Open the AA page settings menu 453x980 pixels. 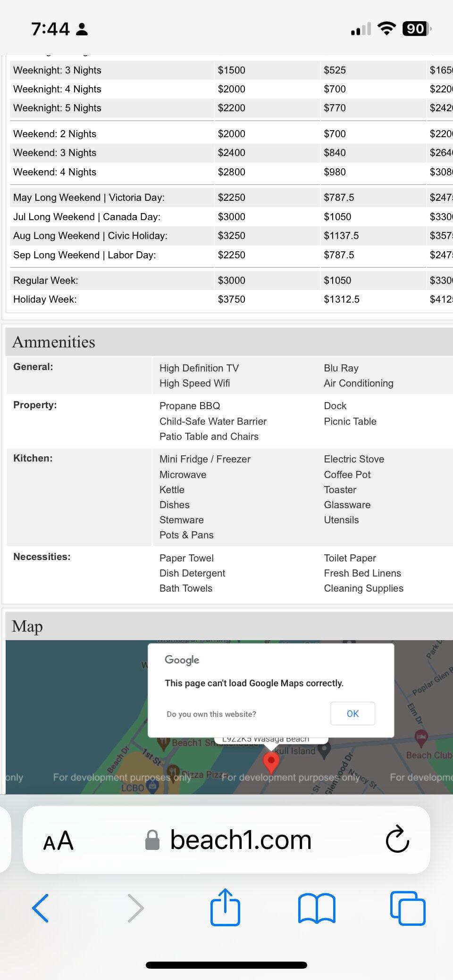tap(59, 840)
